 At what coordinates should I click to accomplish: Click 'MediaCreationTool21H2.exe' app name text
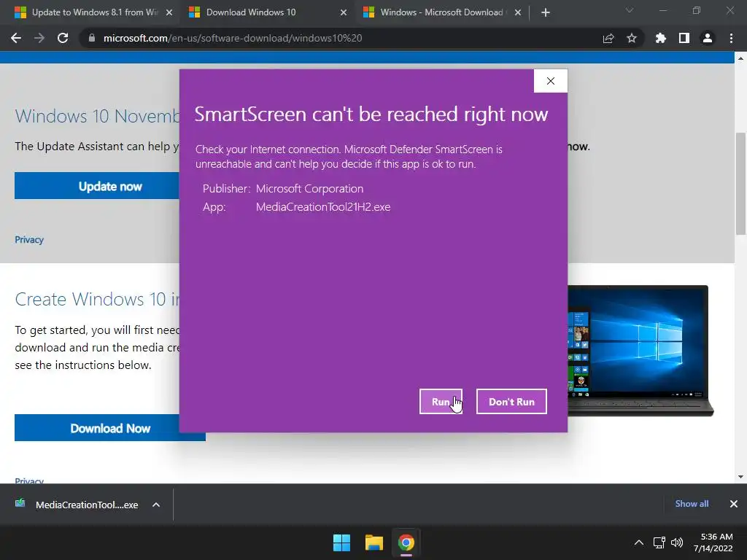[x=323, y=207]
